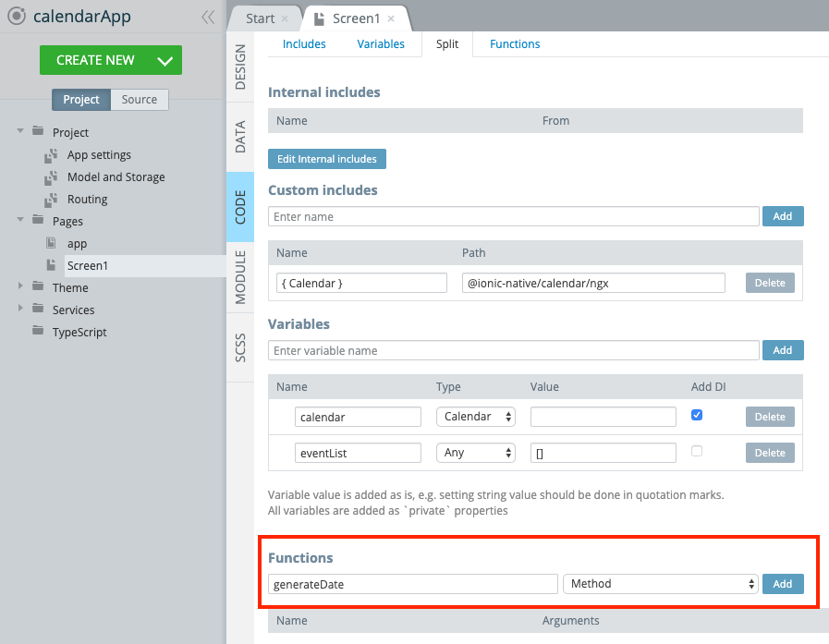
Task: Click the Screen1 page icon in tree
Action: click(x=51, y=265)
